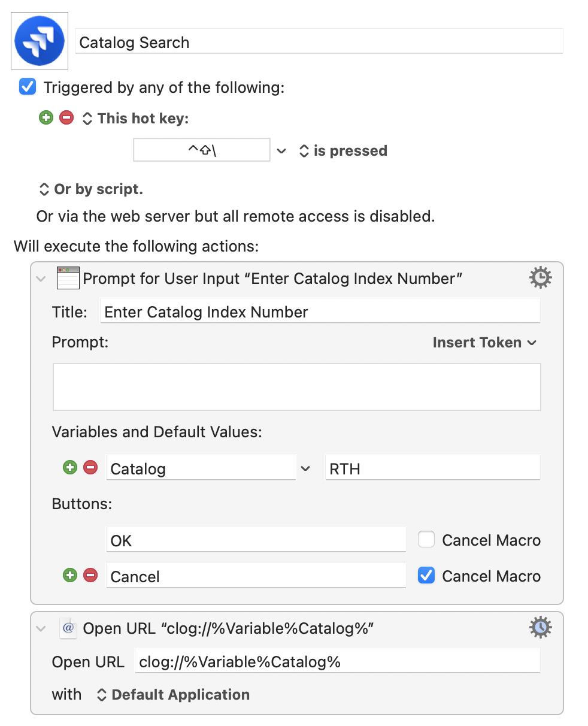Screen dimensions: 588x726
Task: Add variable with green plus beside Catalog
Action: coord(70,468)
